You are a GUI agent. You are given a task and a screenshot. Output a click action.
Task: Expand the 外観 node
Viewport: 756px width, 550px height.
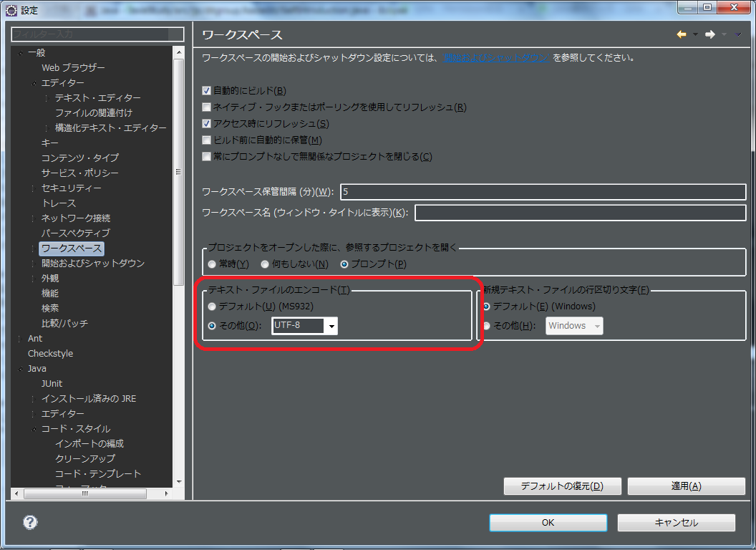(x=33, y=279)
